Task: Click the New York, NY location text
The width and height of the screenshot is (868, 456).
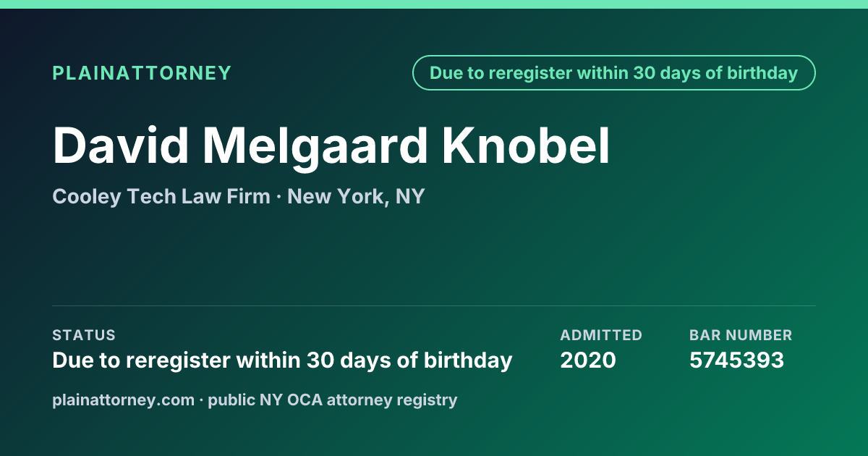Action: coord(356,196)
